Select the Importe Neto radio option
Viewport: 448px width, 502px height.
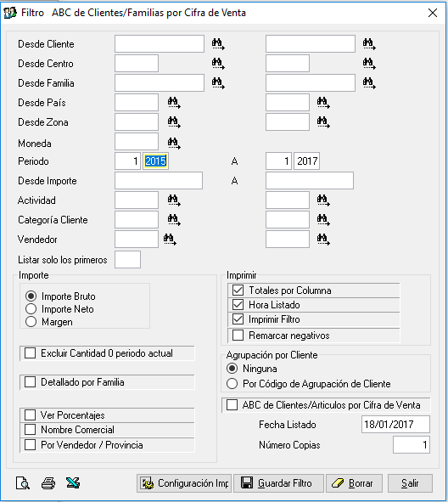[x=31, y=309]
